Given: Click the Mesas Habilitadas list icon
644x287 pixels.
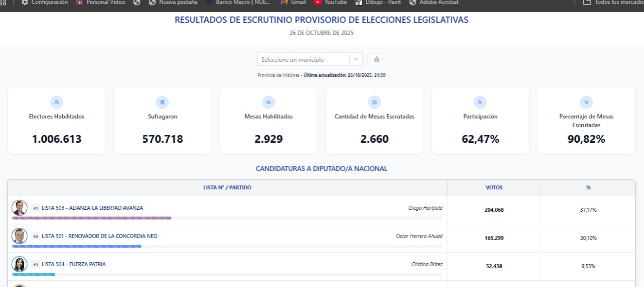Looking at the screenshot, I should (268, 102).
